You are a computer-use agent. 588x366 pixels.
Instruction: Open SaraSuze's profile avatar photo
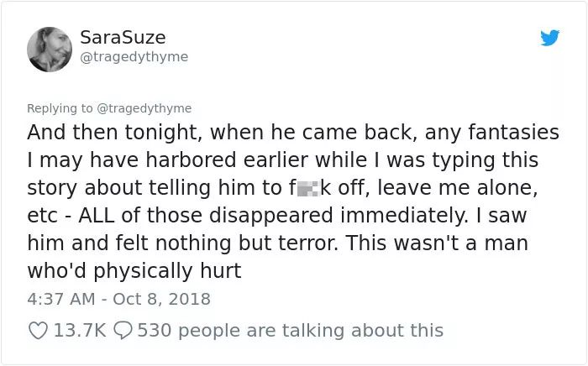tap(50, 50)
